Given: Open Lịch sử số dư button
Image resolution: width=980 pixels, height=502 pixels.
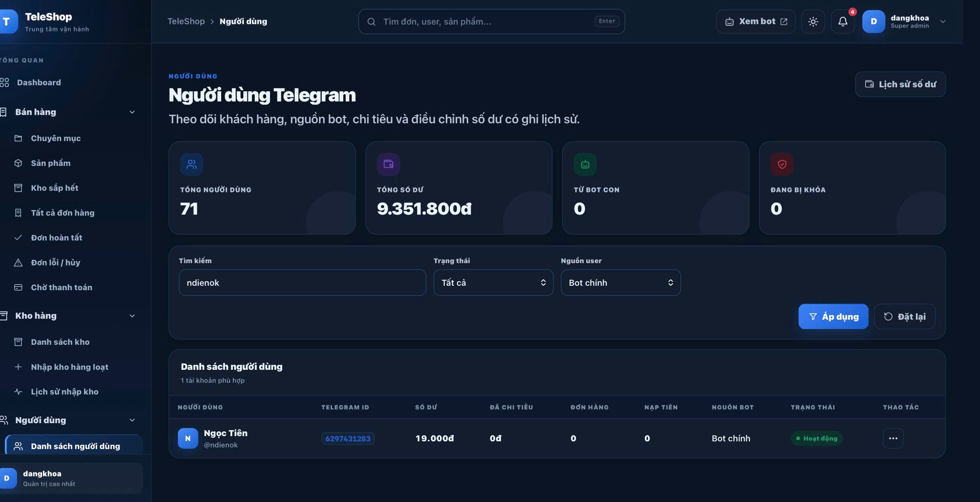Looking at the screenshot, I should tap(900, 84).
